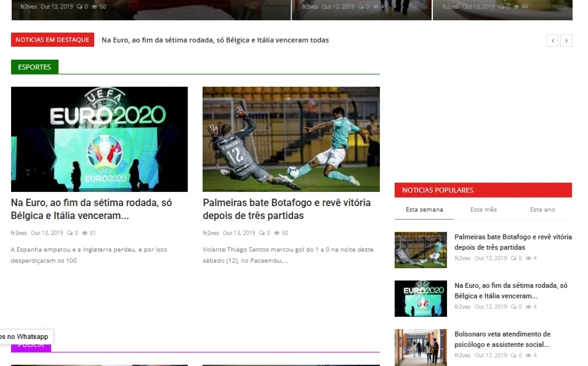Click views eye icon showing 44 in top-right card
588x366 pixels.
517,7
